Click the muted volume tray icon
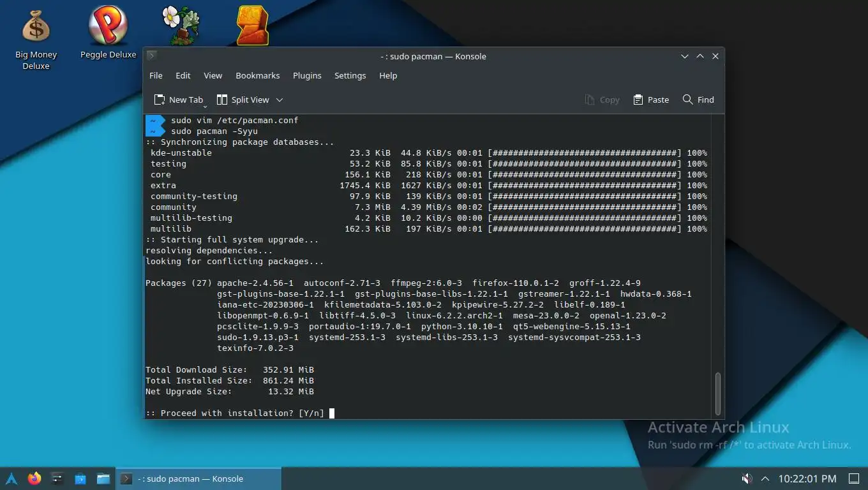Viewport: 868px width, 490px height. [x=746, y=479]
